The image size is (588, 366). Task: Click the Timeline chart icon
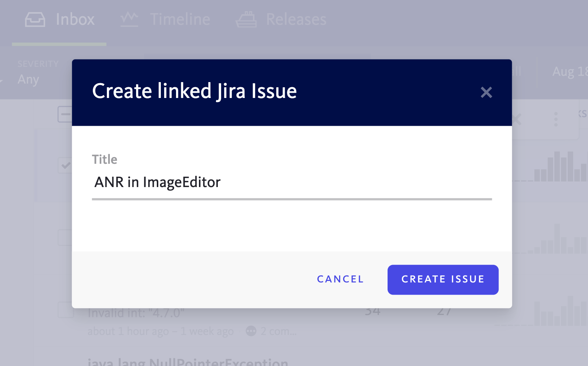coord(129,20)
